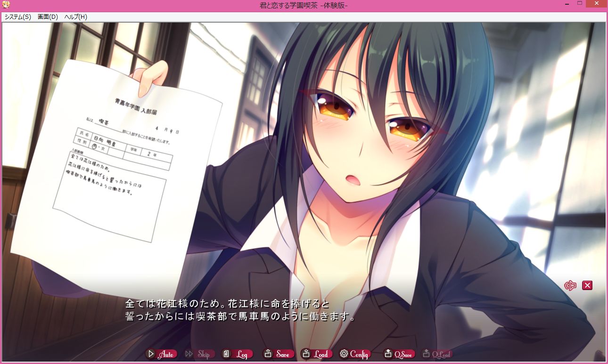Click the Skip button

(199, 354)
